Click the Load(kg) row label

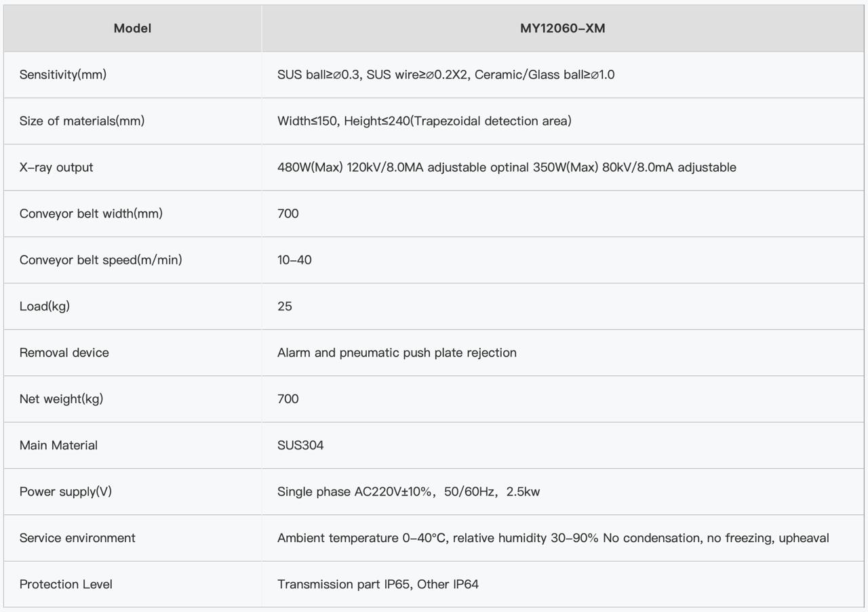45,306
